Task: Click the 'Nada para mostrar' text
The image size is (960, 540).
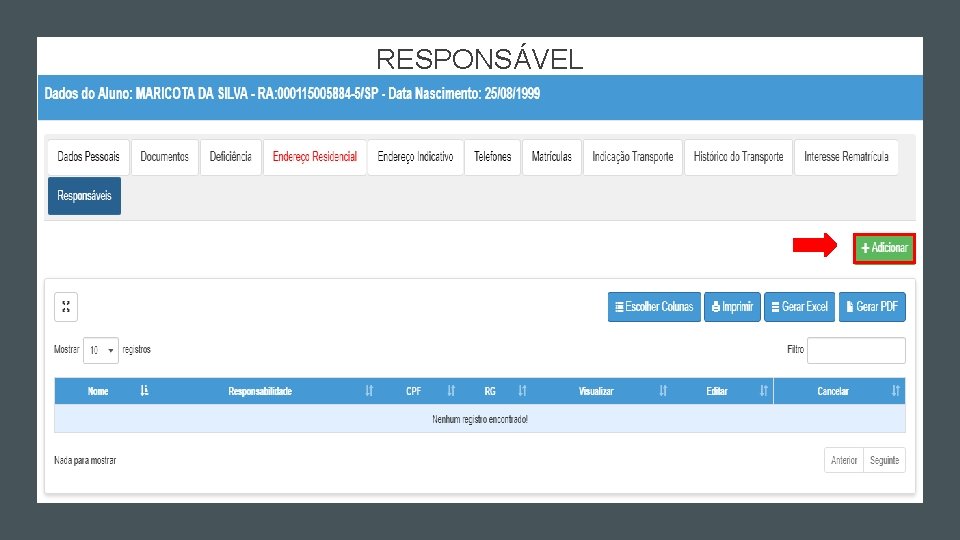Action: point(85,460)
